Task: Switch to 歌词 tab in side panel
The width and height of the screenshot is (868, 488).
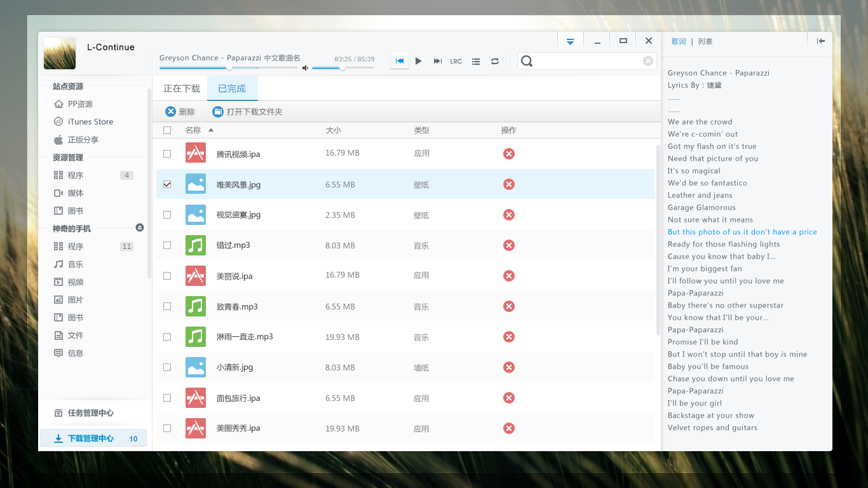Action: click(x=679, y=41)
